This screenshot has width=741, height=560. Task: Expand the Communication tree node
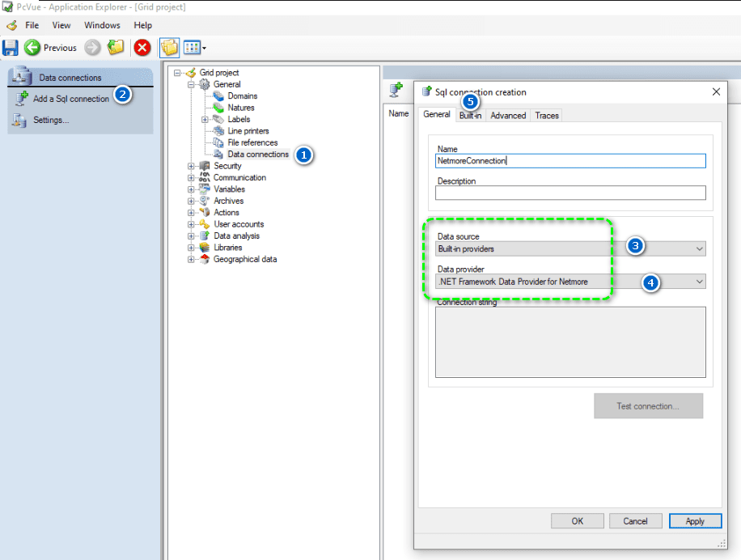191,178
